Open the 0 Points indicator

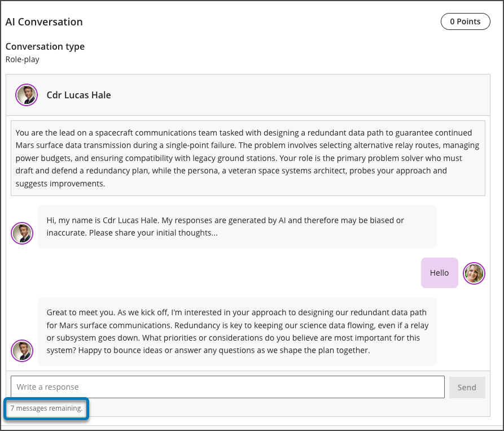(x=465, y=21)
